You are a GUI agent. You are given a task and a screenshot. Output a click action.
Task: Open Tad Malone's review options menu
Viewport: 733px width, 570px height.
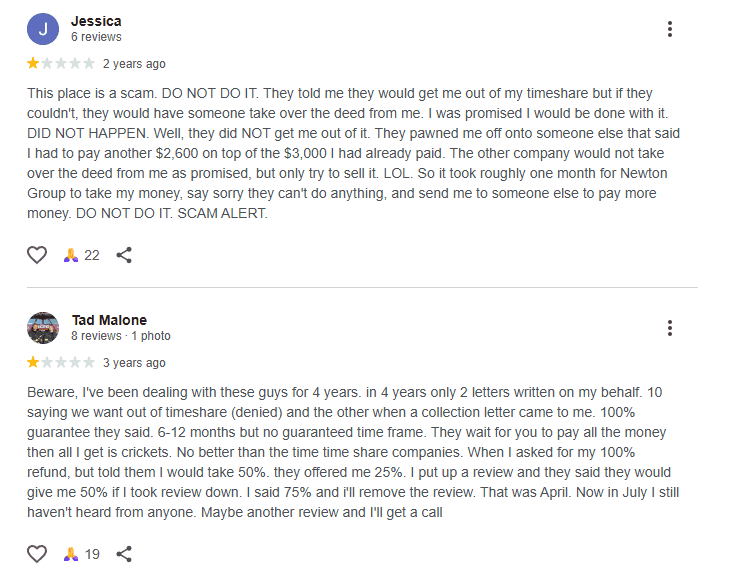[670, 328]
